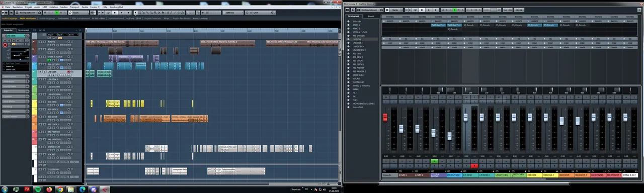Select 'MOVEMENT & CLOTHES' in visibility list
Screen dimensions: 644x193
pos(364,104)
